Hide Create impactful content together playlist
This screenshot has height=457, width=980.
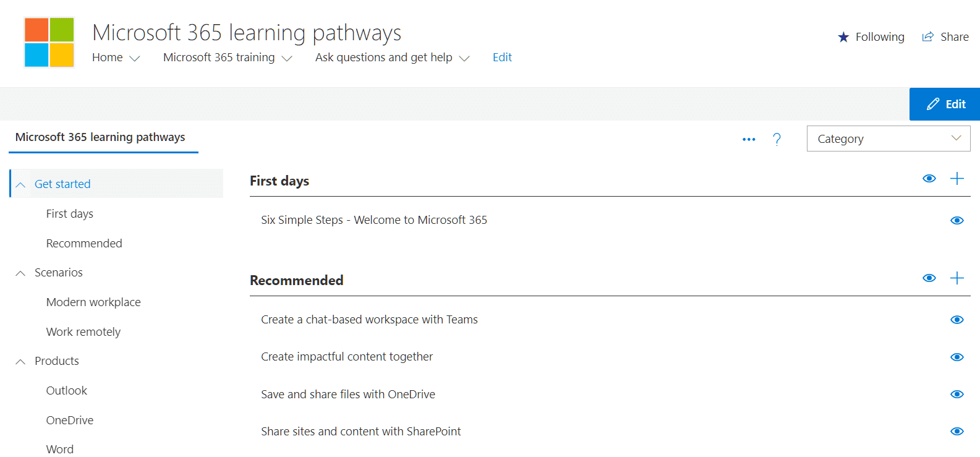coord(957,357)
